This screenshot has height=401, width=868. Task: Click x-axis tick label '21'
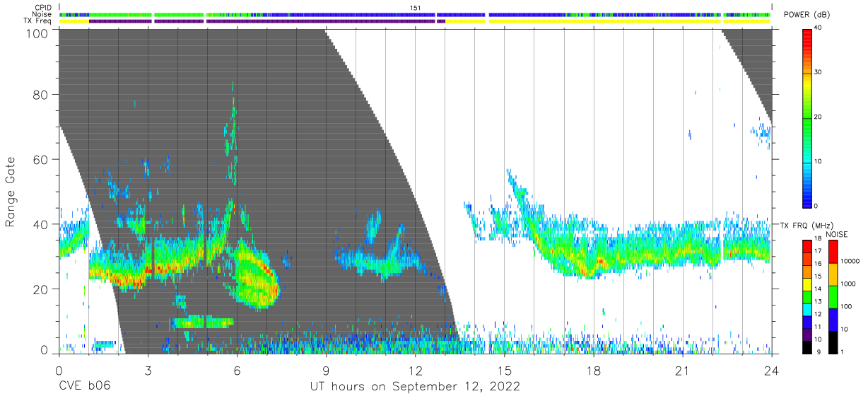tap(683, 370)
